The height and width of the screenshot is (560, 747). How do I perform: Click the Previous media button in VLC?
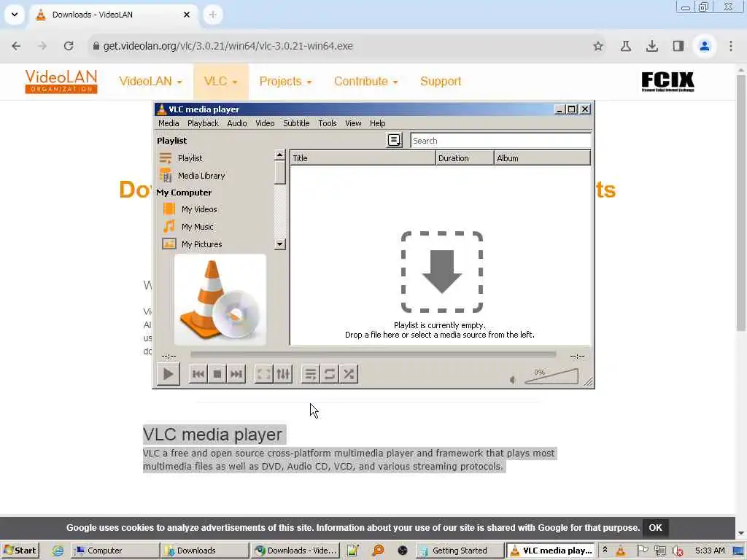[x=198, y=374]
